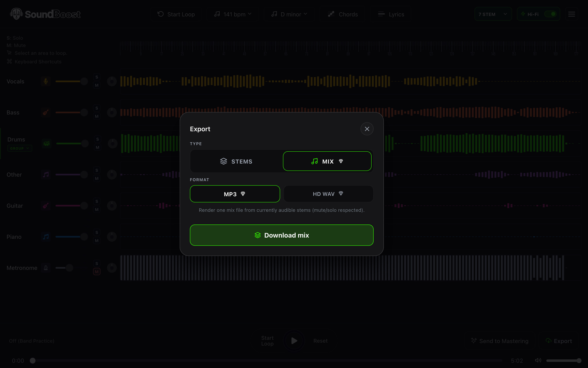Click the SoundBoost logo
The height and width of the screenshot is (368, 588).
[45, 14]
